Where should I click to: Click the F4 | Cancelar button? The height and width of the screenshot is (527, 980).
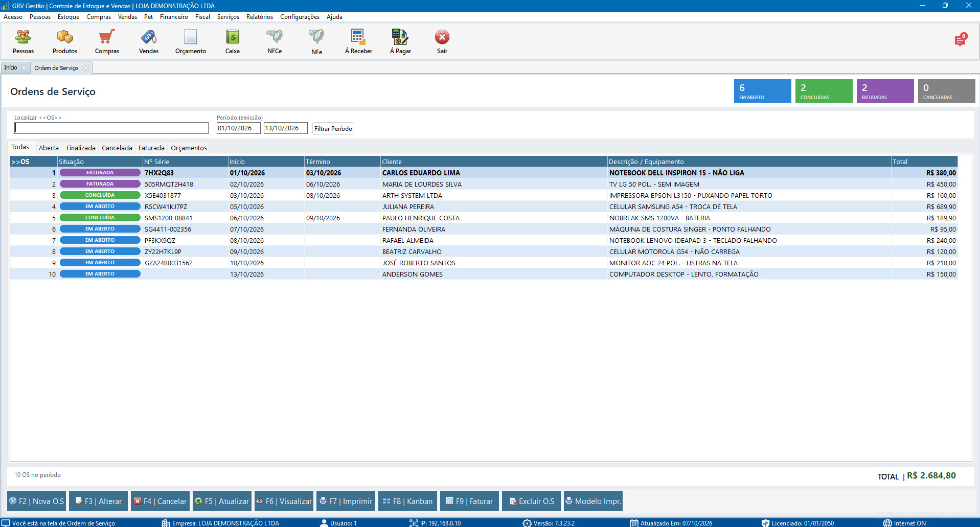[x=160, y=501]
